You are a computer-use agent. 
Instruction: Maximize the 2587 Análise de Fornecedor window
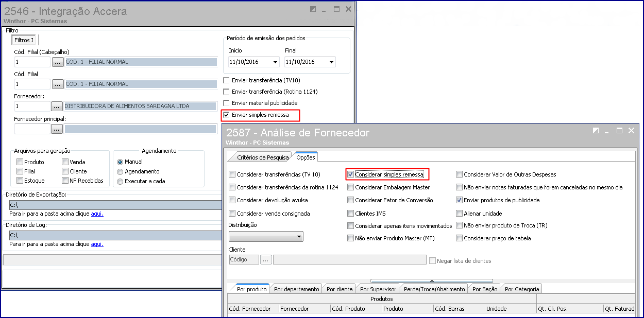click(x=620, y=131)
